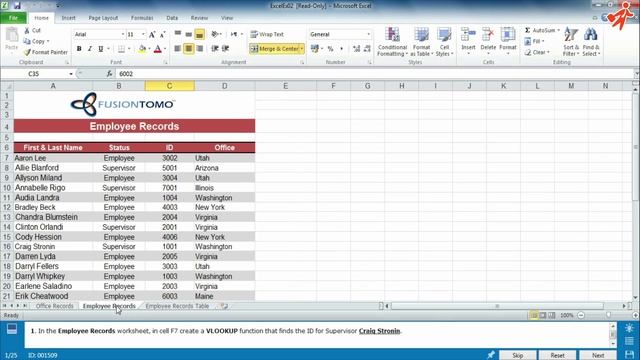Toggle Italic formatting
Image resolution: width=640 pixels, height=360 pixels.
[90, 49]
